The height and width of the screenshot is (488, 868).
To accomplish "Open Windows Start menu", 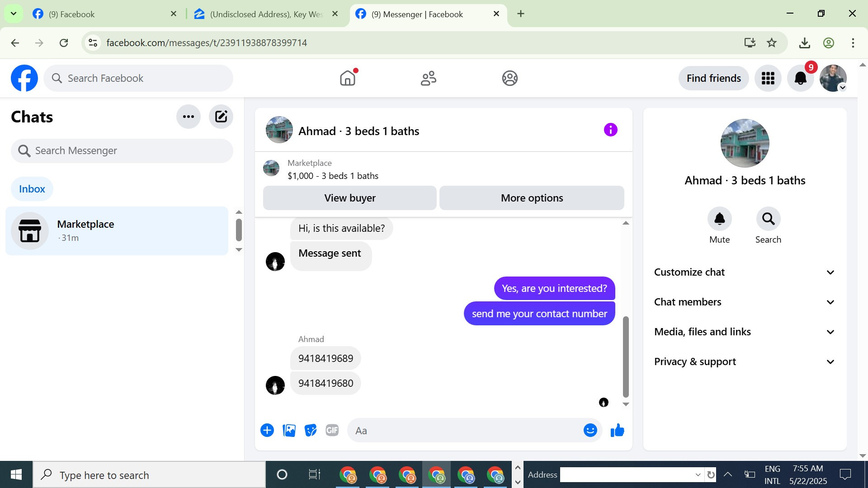I will click(x=16, y=474).
